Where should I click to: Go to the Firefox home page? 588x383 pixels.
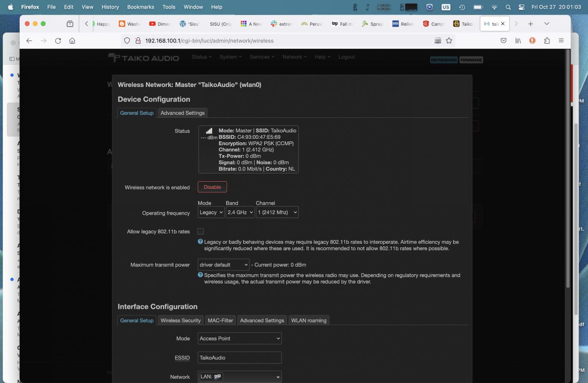coord(72,41)
